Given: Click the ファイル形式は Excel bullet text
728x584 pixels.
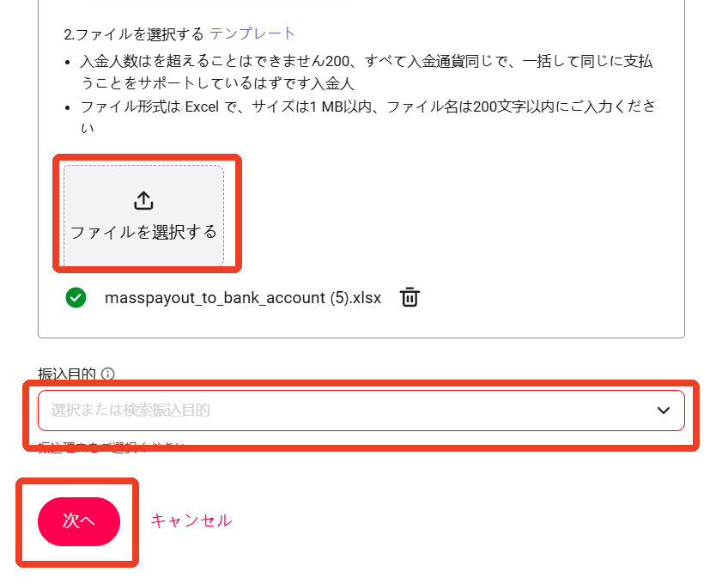Looking at the screenshot, I should [367, 117].
